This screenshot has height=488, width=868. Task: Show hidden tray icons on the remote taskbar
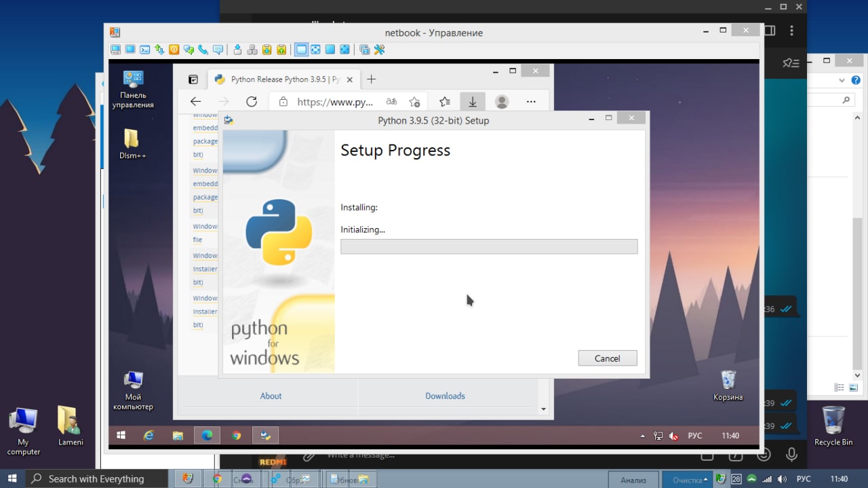(x=643, y=436)
